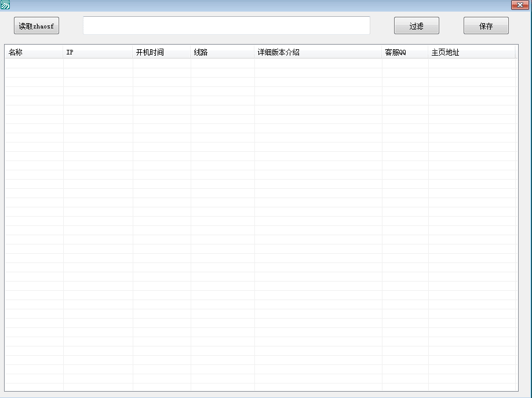Click empty area of the title bar
The height and width of the screenshot is (398, 532).
tap(261, 5)
